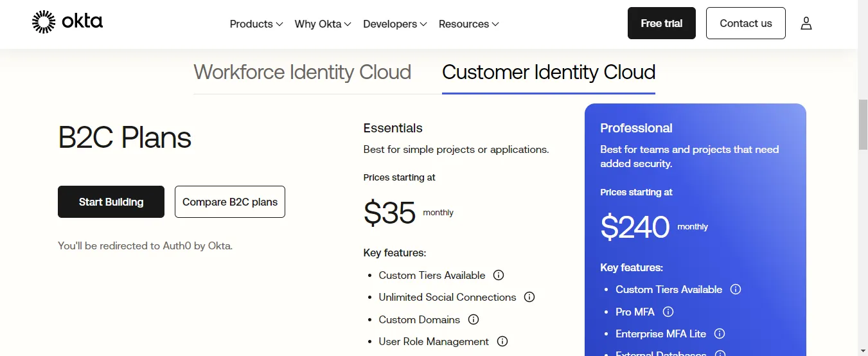
Task: Click the Okta logo
Action: 67,22
